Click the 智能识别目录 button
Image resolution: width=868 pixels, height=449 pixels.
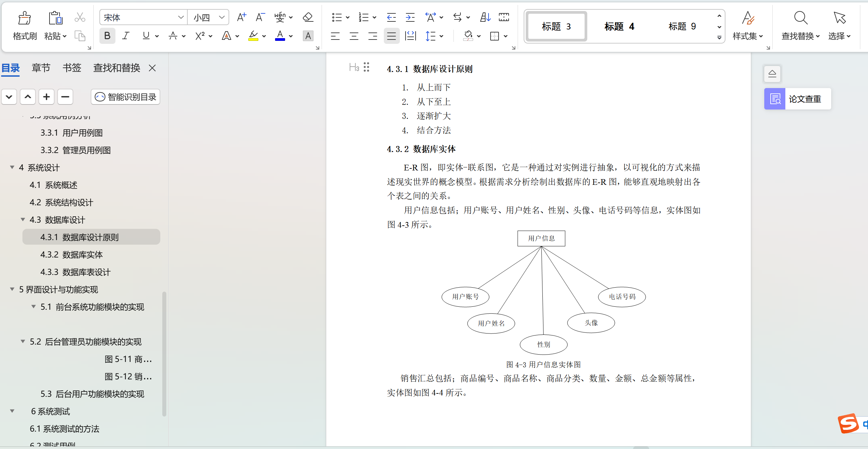click(125, 97)
